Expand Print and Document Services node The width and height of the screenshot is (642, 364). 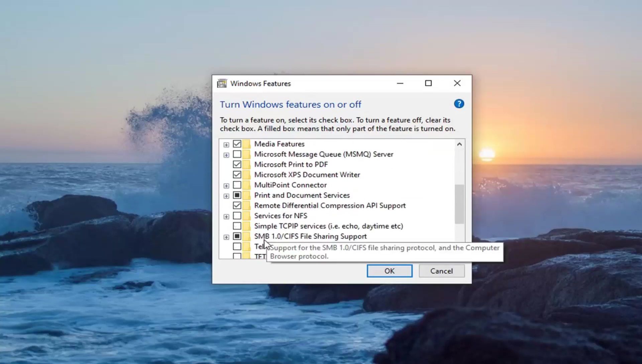click(x=226, y=196)
